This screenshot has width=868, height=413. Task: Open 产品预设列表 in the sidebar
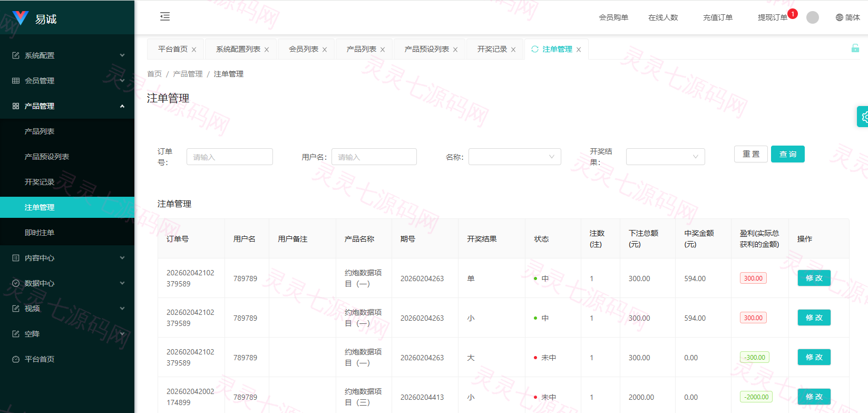click(x=67, y=157)
